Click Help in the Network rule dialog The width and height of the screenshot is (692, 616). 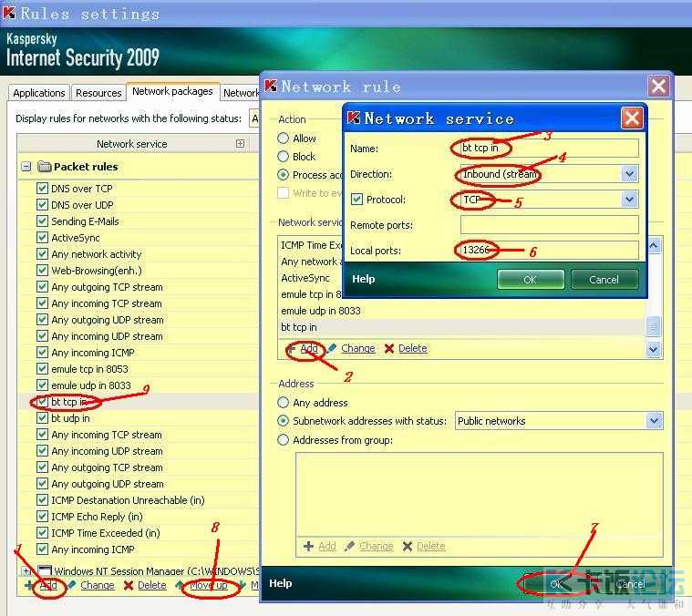280,583
